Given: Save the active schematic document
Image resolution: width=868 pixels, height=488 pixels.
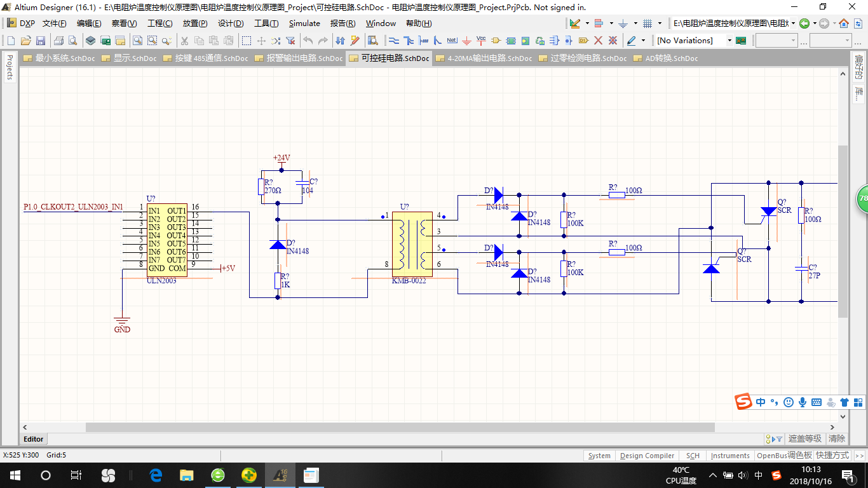Looking at the screenshot, I should click(x=40, y=41).
